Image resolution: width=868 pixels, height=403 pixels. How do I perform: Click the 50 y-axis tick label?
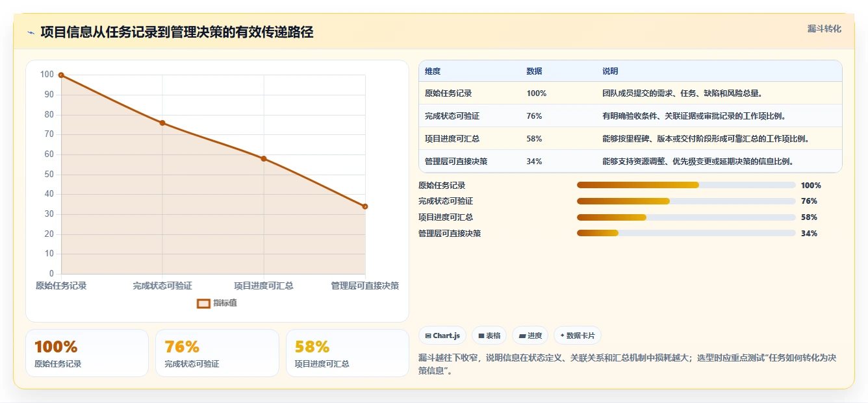[x=49, y=175]
